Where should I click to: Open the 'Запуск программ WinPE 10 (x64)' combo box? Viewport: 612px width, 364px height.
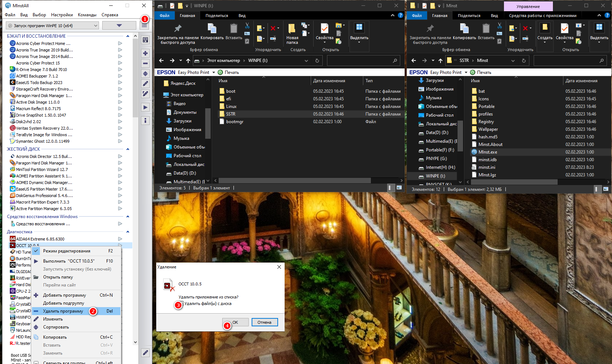point(53,25)
